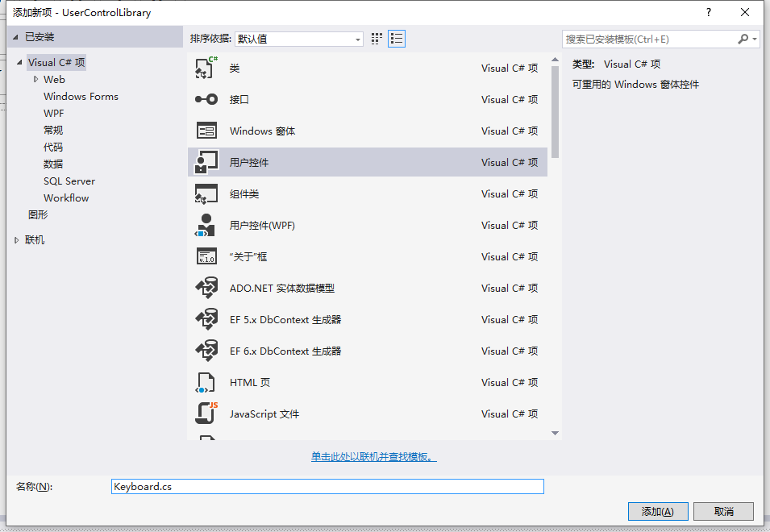
Task: Select the 数据 category
Action: pos(53,164)
